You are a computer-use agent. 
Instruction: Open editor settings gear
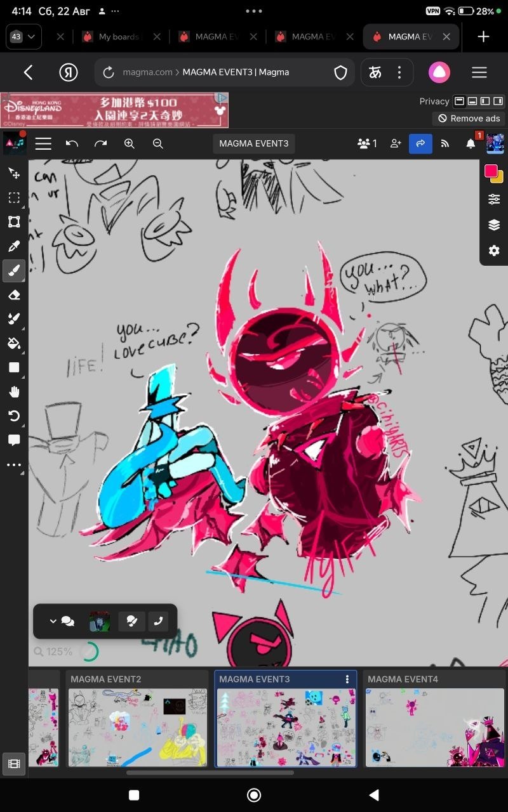click(494, 251)
